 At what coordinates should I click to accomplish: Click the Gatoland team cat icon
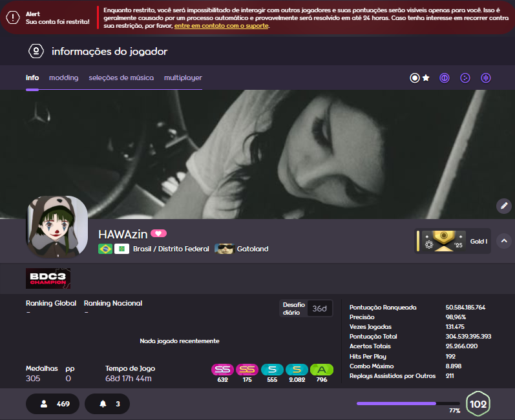coord(224,249)
